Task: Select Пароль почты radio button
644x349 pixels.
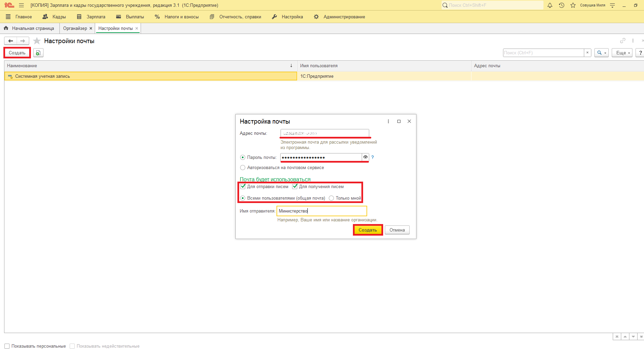Action: click(x=243, y=158)
